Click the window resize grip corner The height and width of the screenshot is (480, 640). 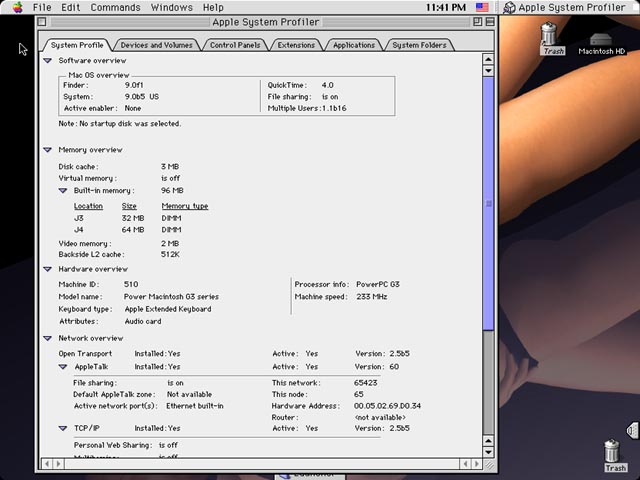tap(489, 464)
